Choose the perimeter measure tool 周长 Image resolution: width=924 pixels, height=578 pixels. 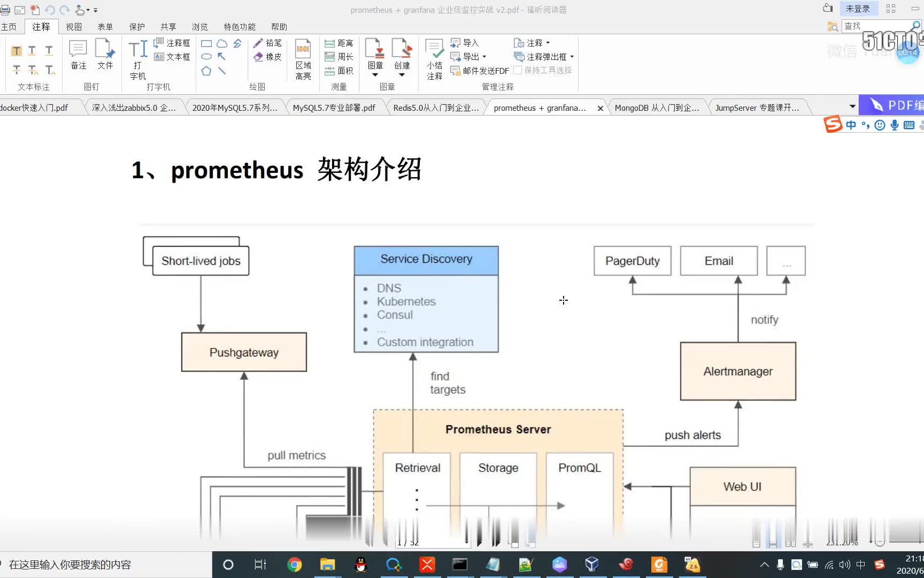click(x=339, y=57)
